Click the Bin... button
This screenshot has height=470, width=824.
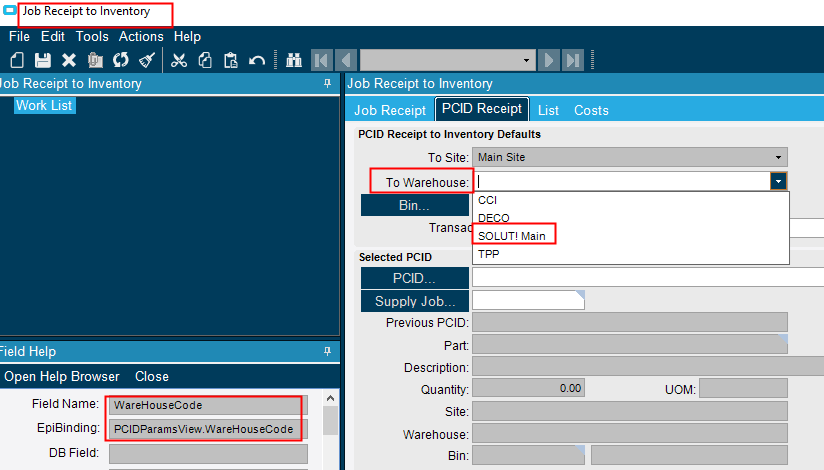point(415,205)
